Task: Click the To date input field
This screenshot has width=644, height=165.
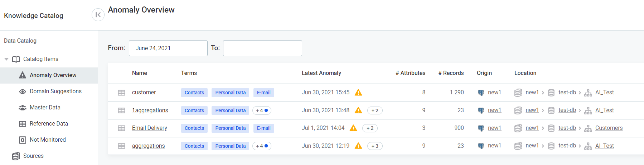Action: 262,48
